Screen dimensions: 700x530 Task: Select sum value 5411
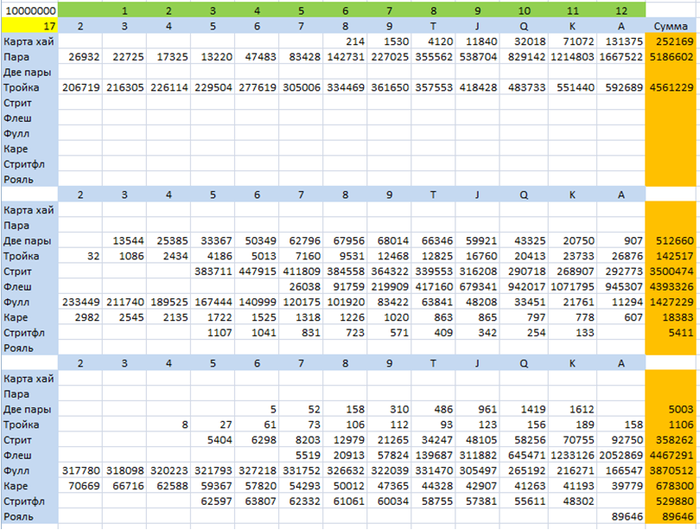click(671, 333)
